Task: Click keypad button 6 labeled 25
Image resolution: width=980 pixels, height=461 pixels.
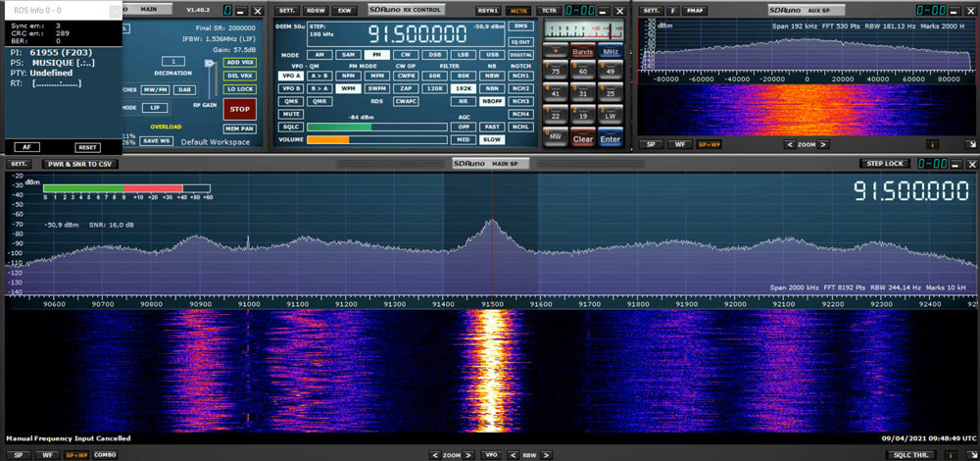Action: pos(611,91)
